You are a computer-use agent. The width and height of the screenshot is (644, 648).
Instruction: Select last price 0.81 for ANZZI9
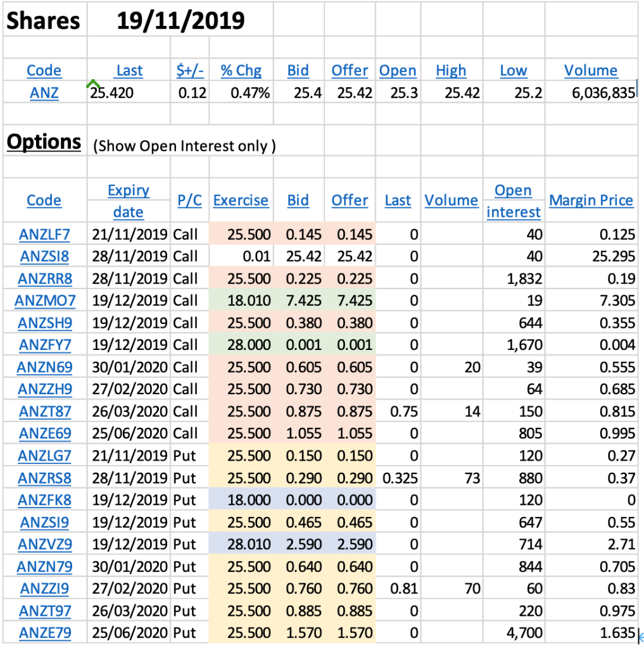[x=404, y=589]
